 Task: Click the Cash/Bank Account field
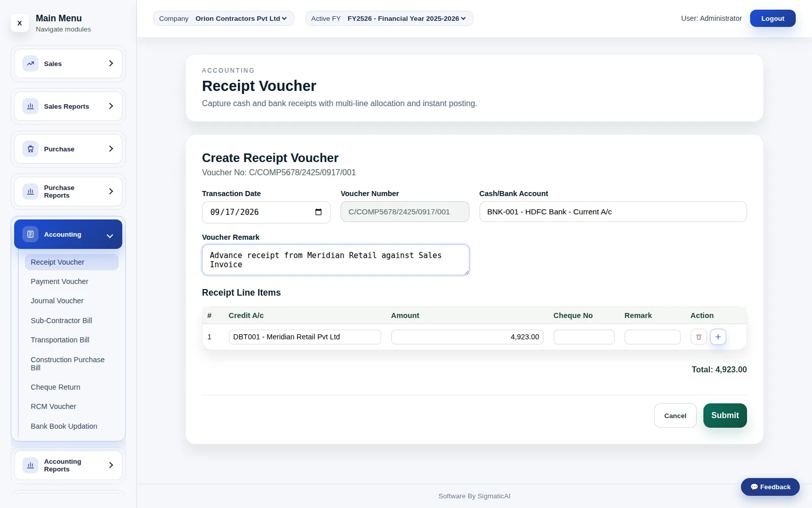tap(613, 212)
